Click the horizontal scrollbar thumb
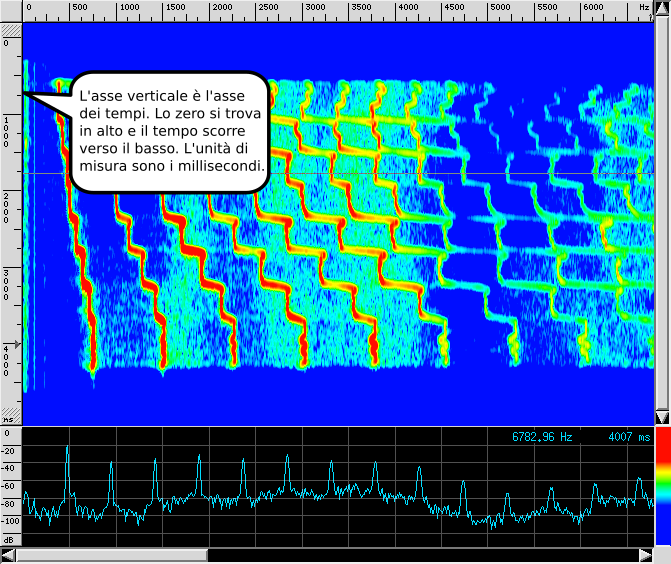This screenshot has height=564, width=671. click(112, 555)
